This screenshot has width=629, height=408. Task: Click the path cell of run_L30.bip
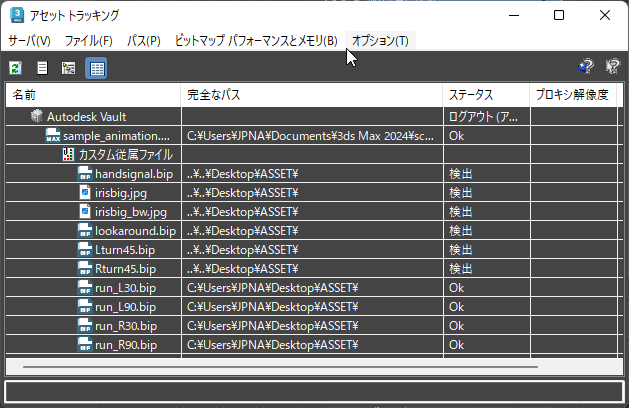312,288
